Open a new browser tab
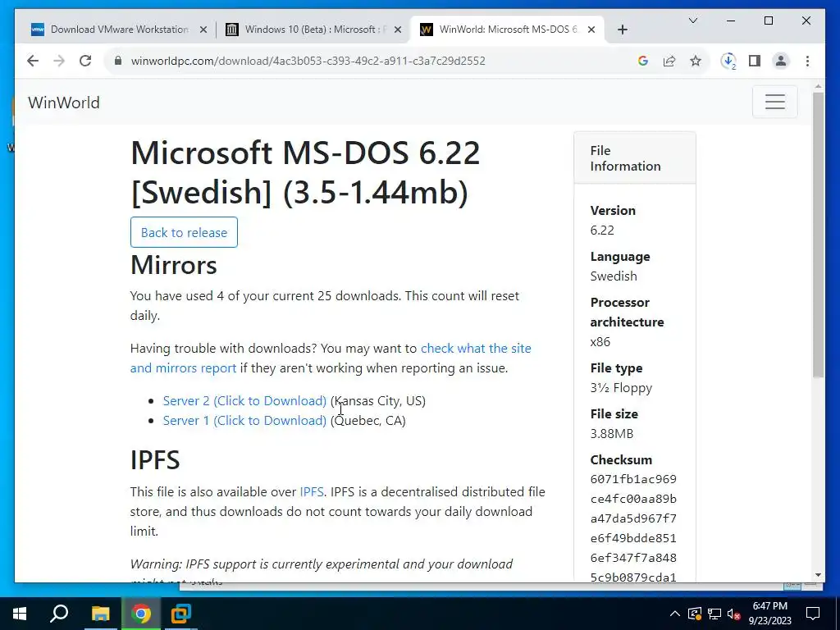Viewport: 840px width, 630px height. pyautogui.click(x=622, y=30)
